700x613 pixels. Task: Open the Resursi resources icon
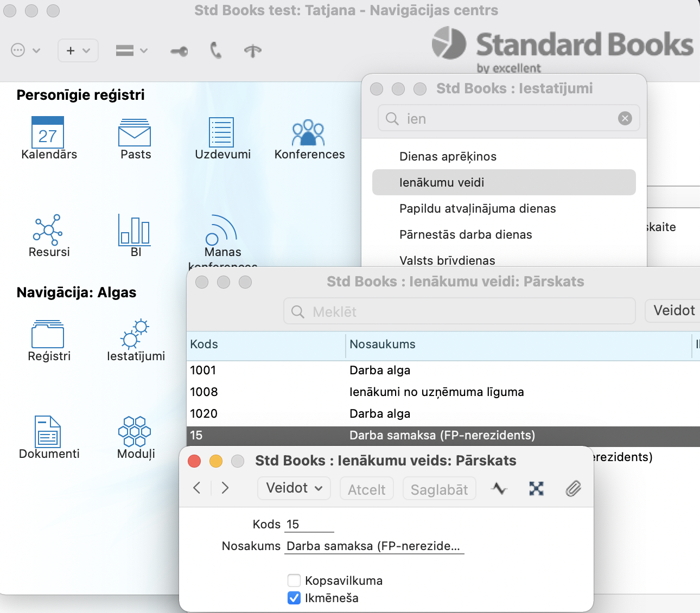(x=48, y=230)
